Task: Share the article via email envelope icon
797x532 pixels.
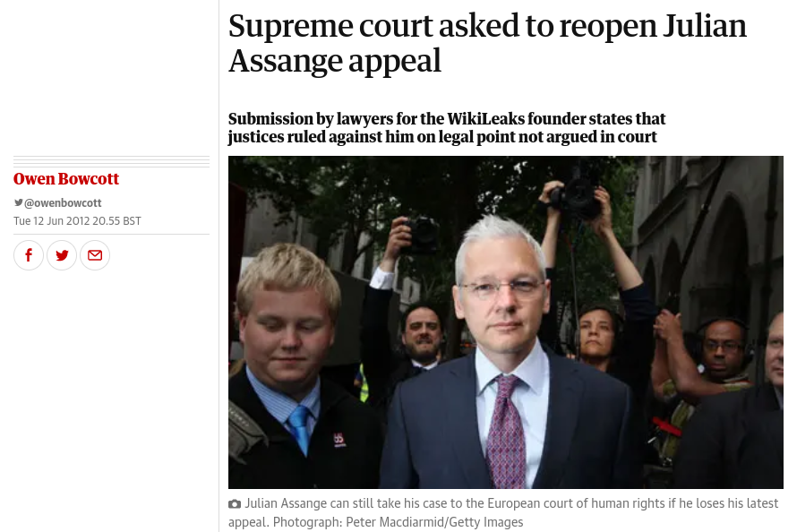Action: tap(95, 255)
